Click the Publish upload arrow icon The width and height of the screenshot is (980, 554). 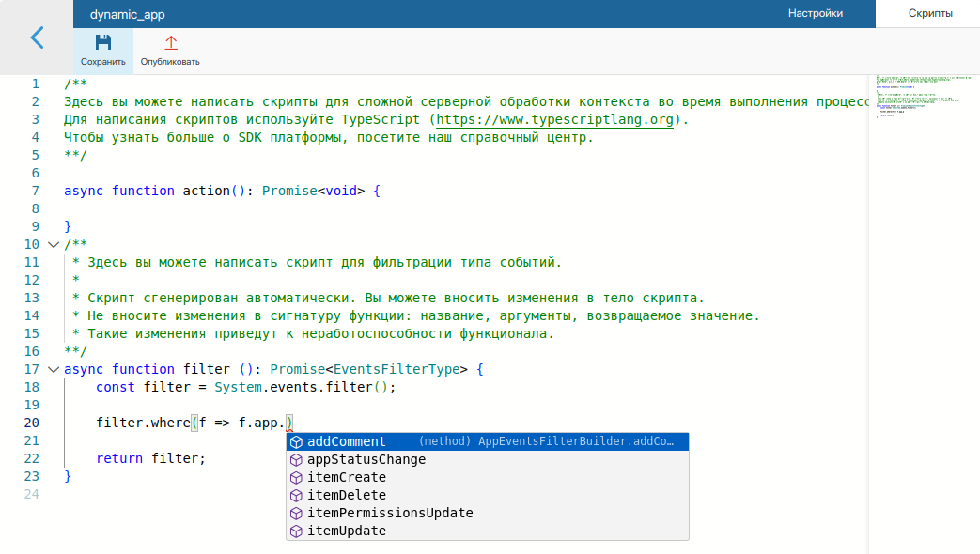[x=170, y=42]
